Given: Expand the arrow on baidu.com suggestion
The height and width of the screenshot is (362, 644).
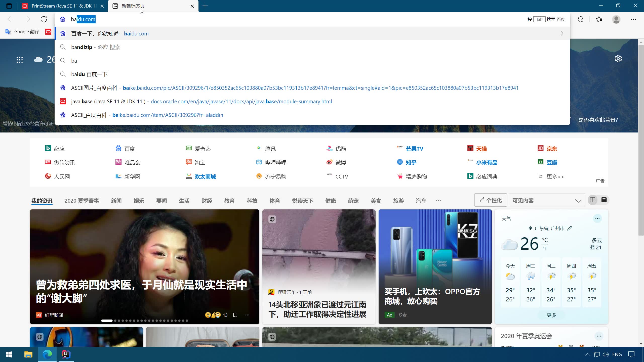Looking at the screenshot, I should click(562, 33).
